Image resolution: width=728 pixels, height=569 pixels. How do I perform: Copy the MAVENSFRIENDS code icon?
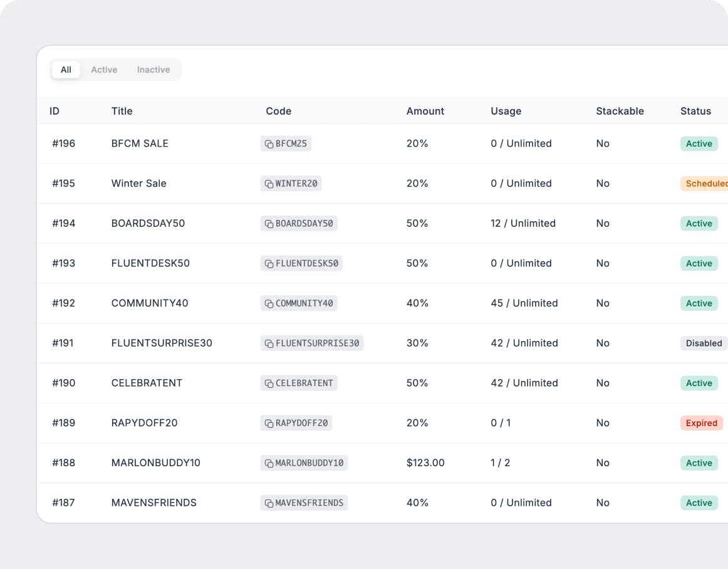point(269,503)
